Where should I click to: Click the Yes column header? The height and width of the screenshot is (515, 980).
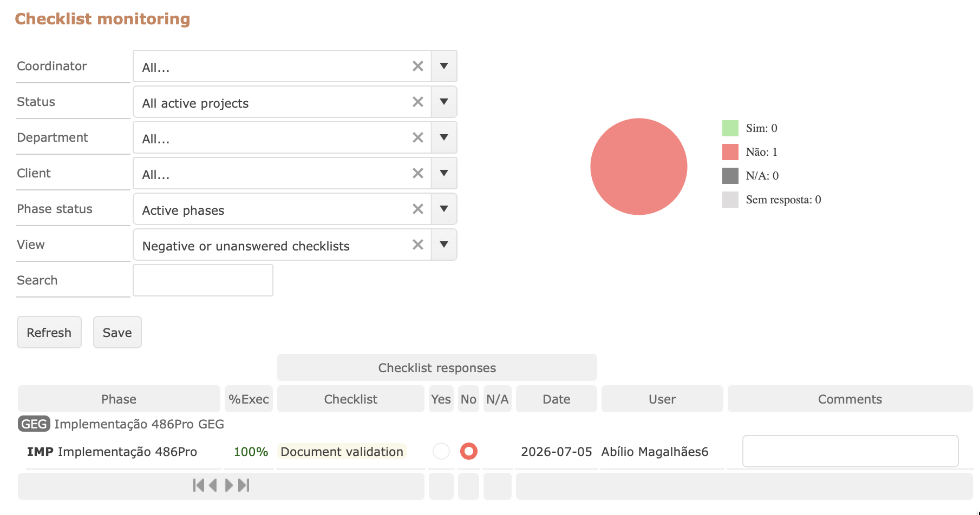point(441,399)
